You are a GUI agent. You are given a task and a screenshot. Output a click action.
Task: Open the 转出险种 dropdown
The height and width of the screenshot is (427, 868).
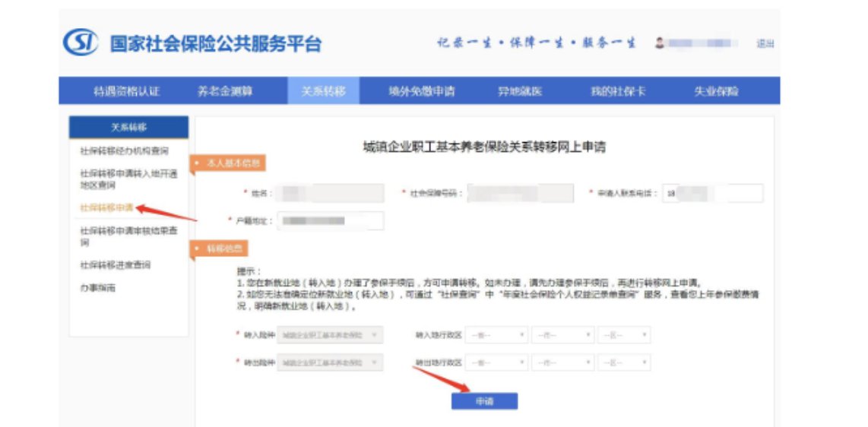[330, 363]
